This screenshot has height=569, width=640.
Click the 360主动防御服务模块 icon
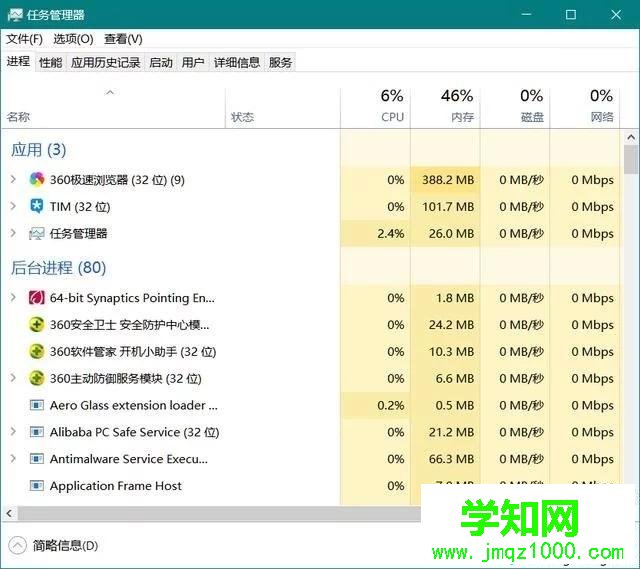click(x=37, y=378)
